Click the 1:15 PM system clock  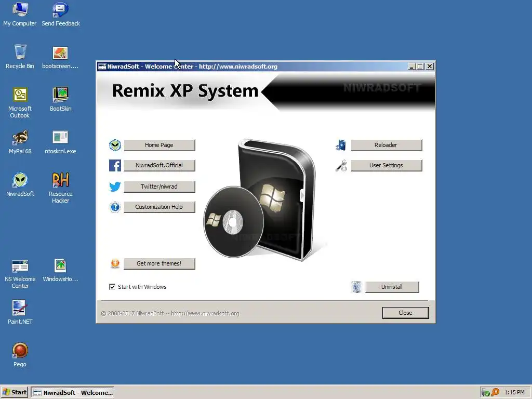[514, 393]
